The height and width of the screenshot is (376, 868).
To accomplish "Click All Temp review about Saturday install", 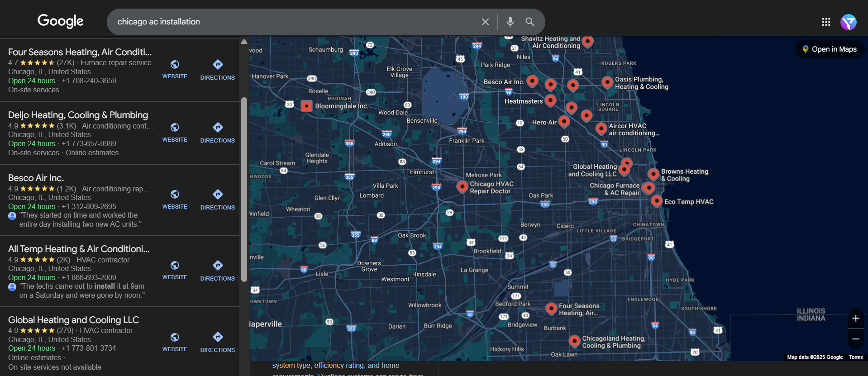I will [x=82, y=291].
